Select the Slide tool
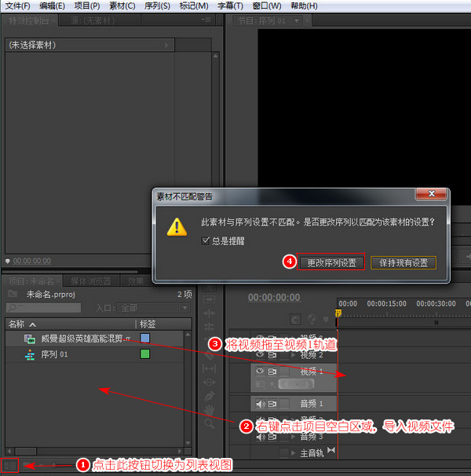 (x=209, y=383)
